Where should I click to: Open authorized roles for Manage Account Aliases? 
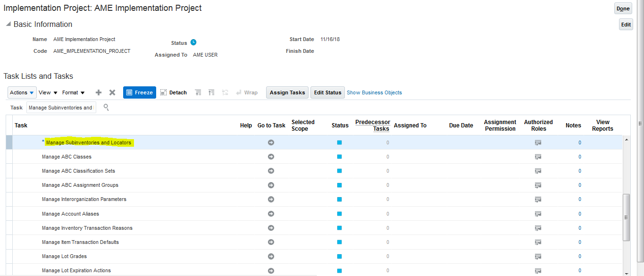(538, 214)
